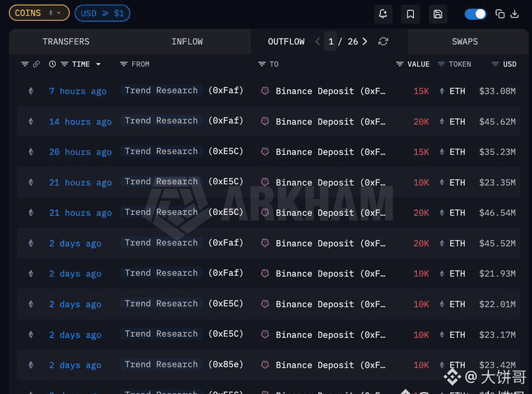Screen dimensions: 532x394
Task: Switch to the SWAPS tab
Action: (x=465, y=42)
